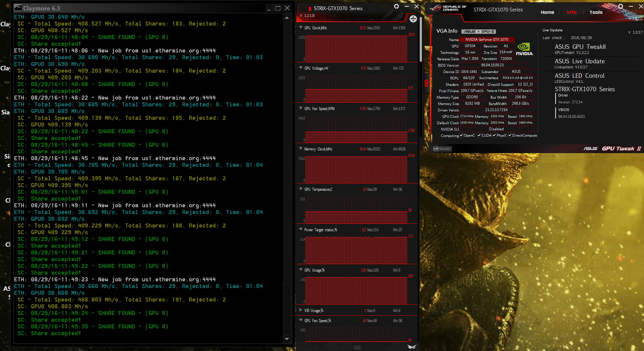Image resolution: width=644 pixels, height=351 pixels.
Task: Click the NVIDIA logo in VGA Info
Action: 524,49
